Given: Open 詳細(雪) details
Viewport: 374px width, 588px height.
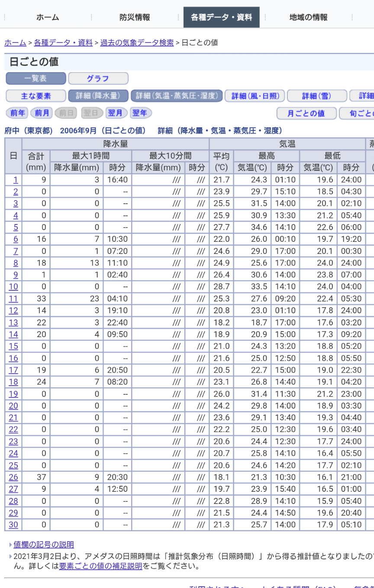Looking at the screenshot, I should point(317,96).
